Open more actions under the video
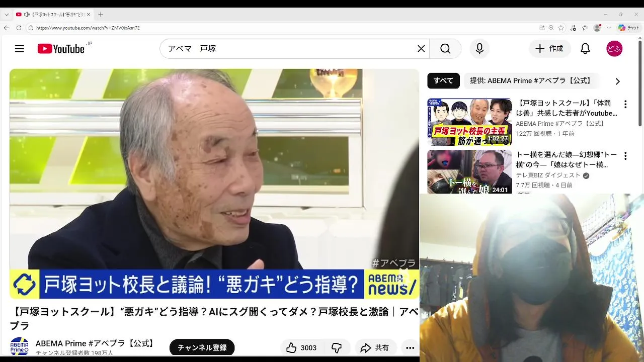 tap(410, 347)
